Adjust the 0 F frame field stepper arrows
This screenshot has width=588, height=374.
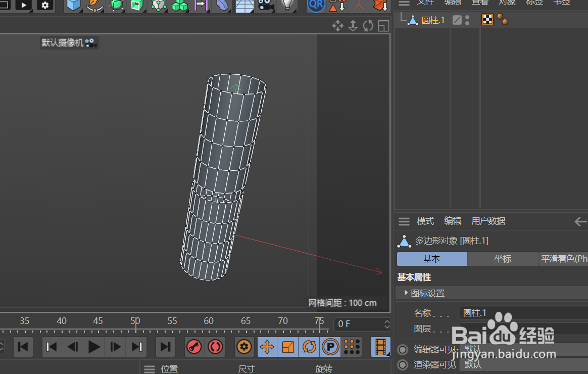point(386,324)
